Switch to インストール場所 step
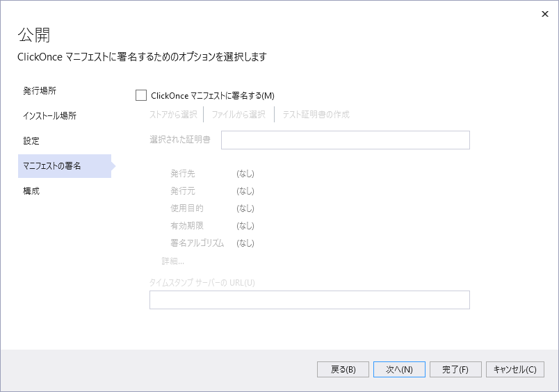 pos(49,115)
